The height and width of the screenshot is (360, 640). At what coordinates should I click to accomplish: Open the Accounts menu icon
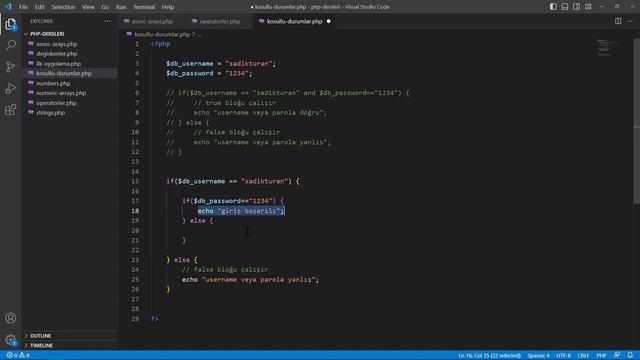coord(11,318)
